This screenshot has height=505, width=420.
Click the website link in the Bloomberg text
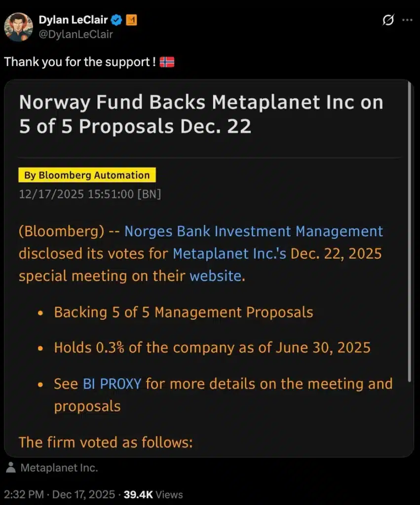point(217,276)
